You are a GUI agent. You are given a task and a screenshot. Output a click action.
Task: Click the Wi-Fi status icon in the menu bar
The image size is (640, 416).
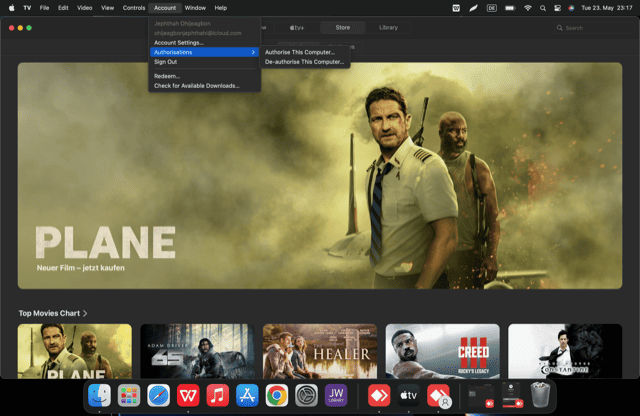[528, 7]
